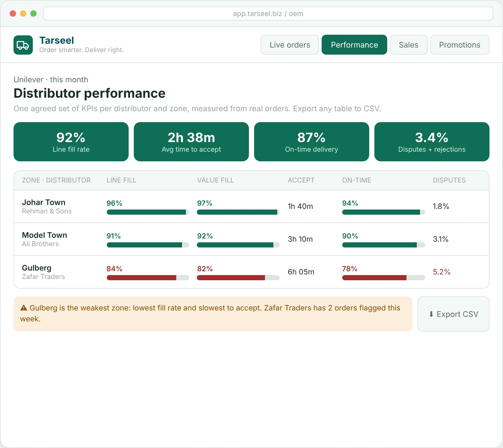This screenshot has width=503, height=448.
Task: Open the Model Town Ali Brothers row
Action: coord(251,239)
